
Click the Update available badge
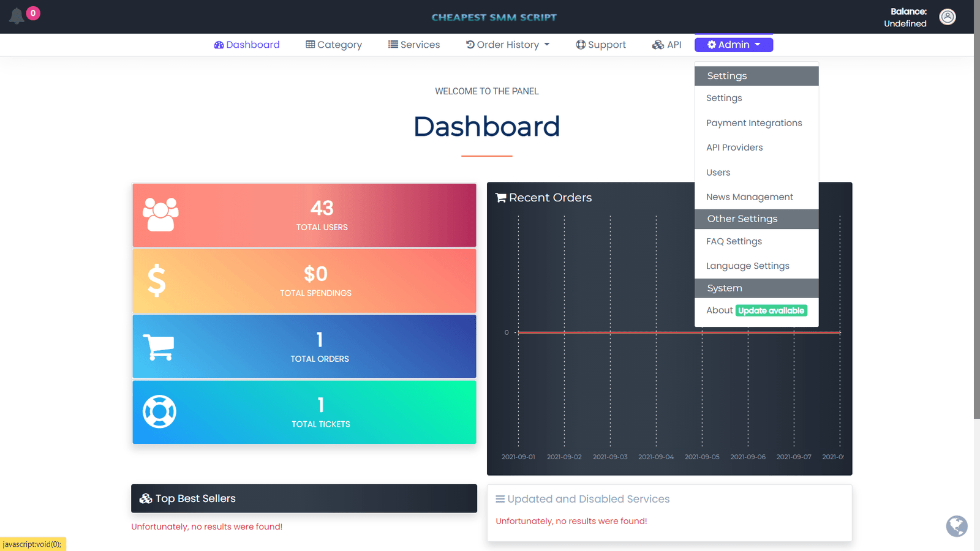771,310
